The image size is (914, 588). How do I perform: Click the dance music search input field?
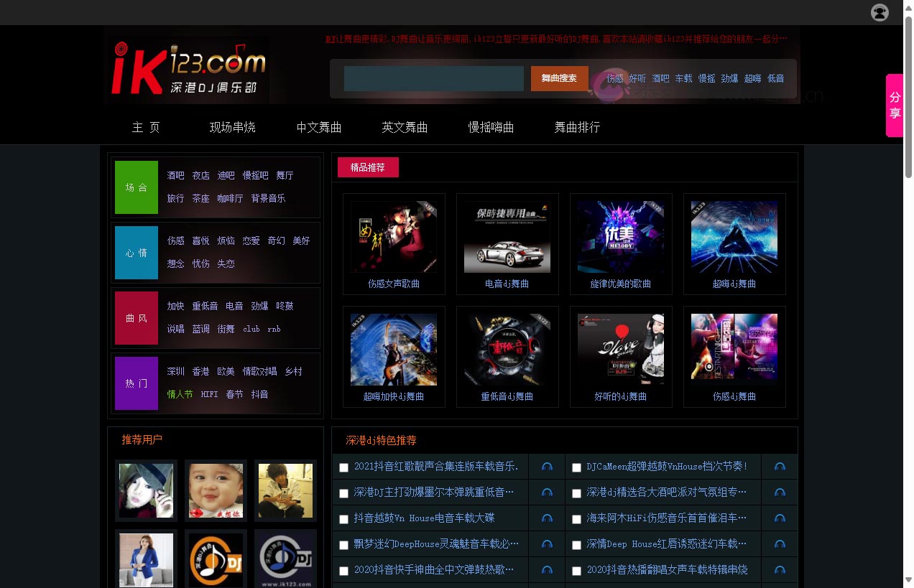[433, 78]
